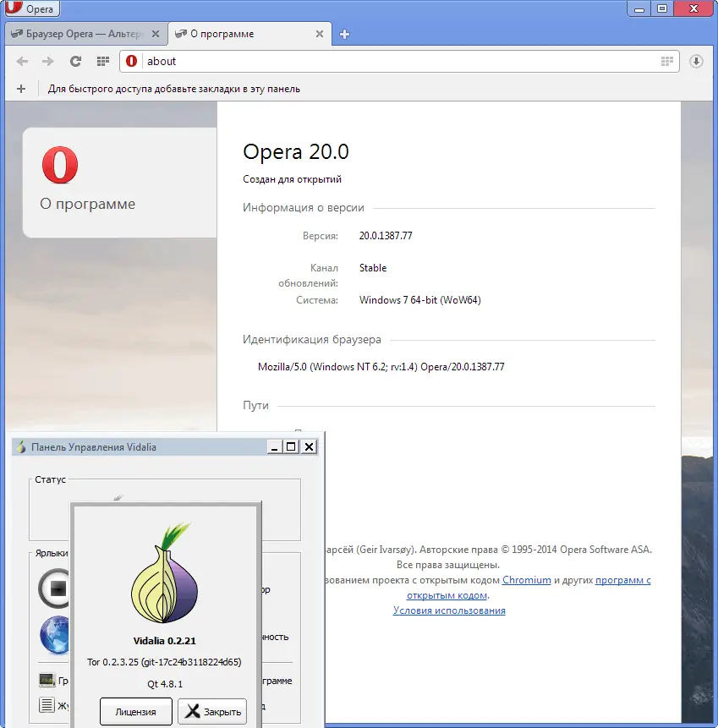Click the "Идентификация браузера" section heading
Image resolution: width=718 pixels, height=728 pixels.
[311, 339]
